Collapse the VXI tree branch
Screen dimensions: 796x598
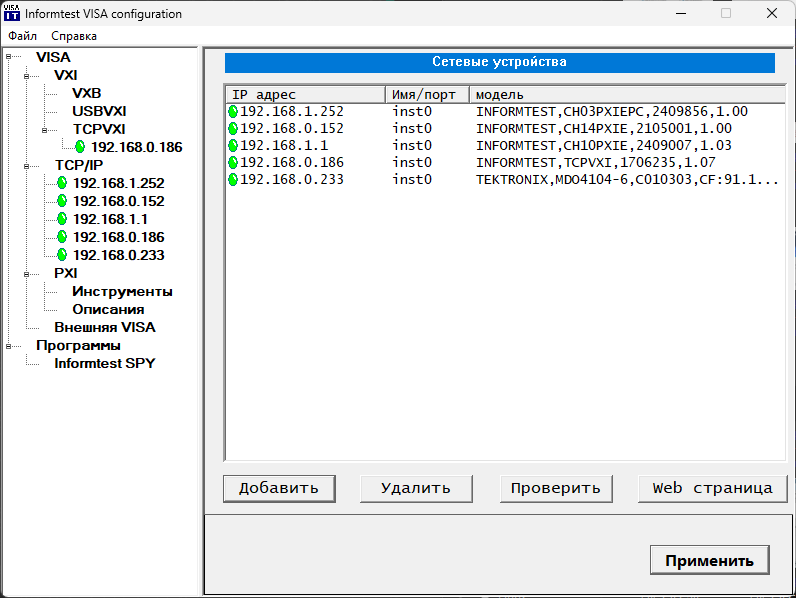coord(26,76)
